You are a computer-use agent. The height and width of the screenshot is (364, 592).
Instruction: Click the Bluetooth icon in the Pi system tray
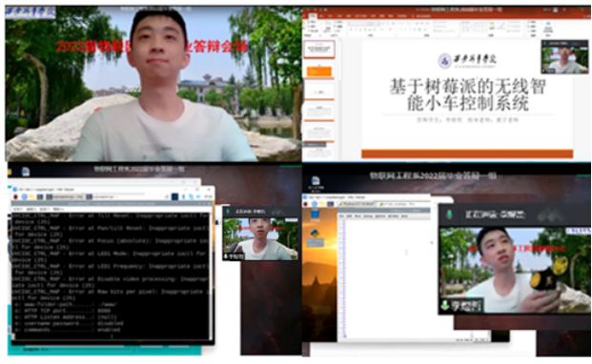[183, 197]
